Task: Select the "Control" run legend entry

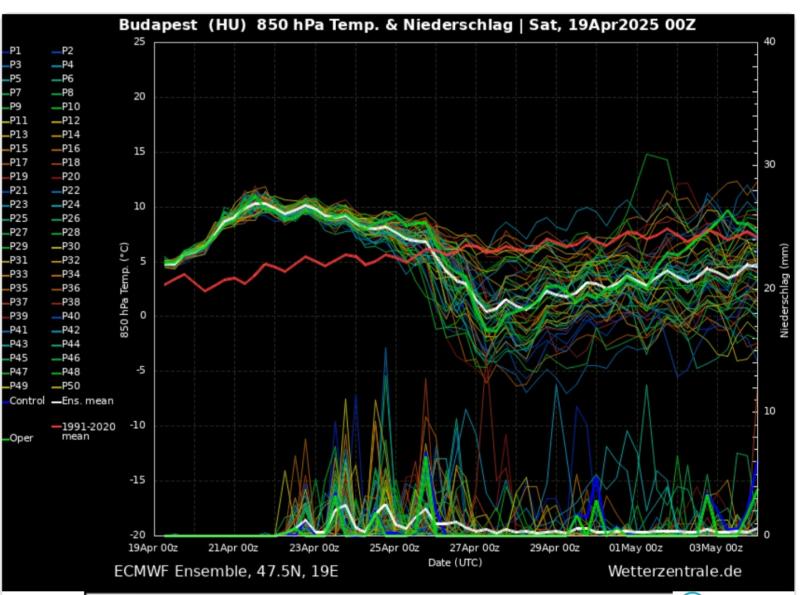Action: [23, 401]
